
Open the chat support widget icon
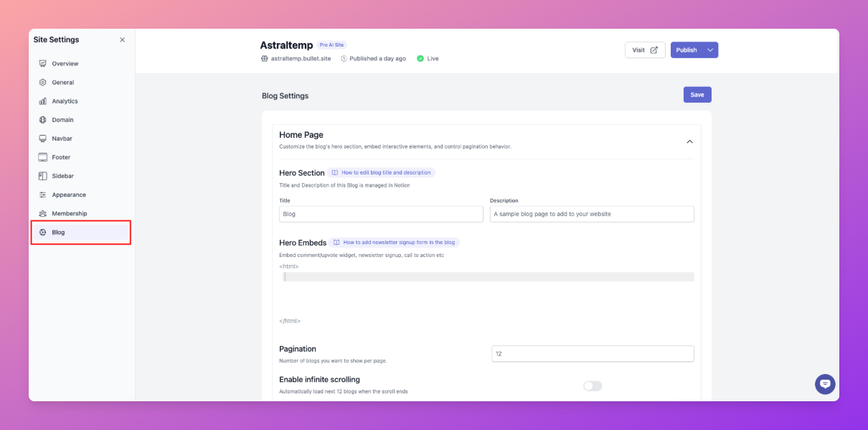(x=825, y=384)
